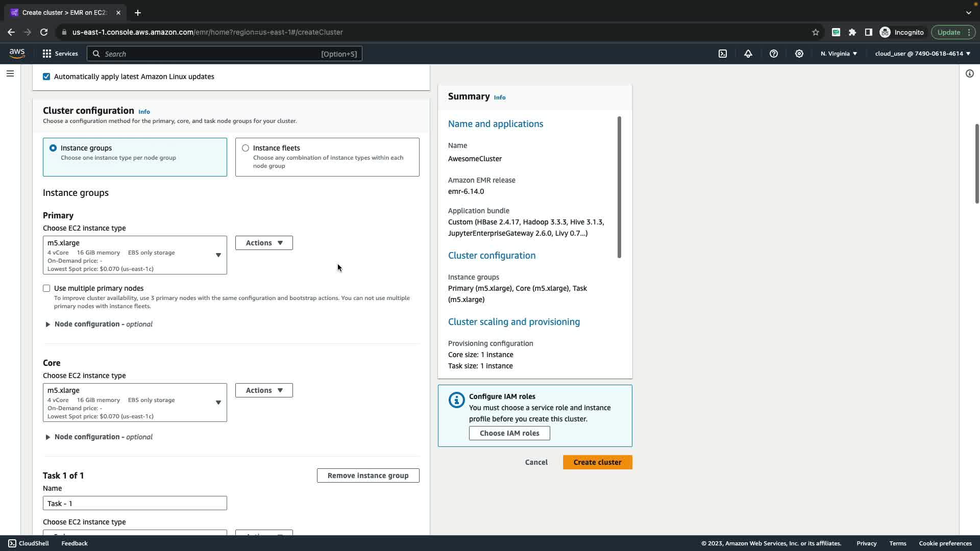Bookmark page with the star icon
Image resolution: width=980 pixels, height=551 pixels.
tap(816, 32)
